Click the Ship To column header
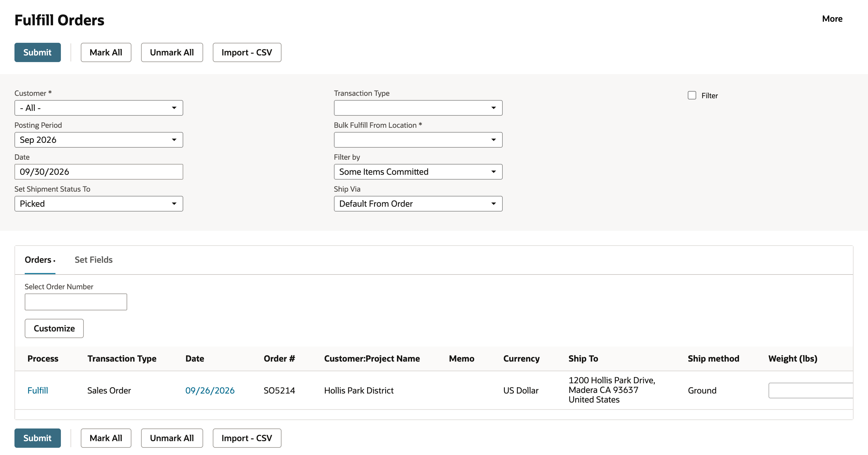The width and height of the screenshot is (868, 455). click(583, 359)
